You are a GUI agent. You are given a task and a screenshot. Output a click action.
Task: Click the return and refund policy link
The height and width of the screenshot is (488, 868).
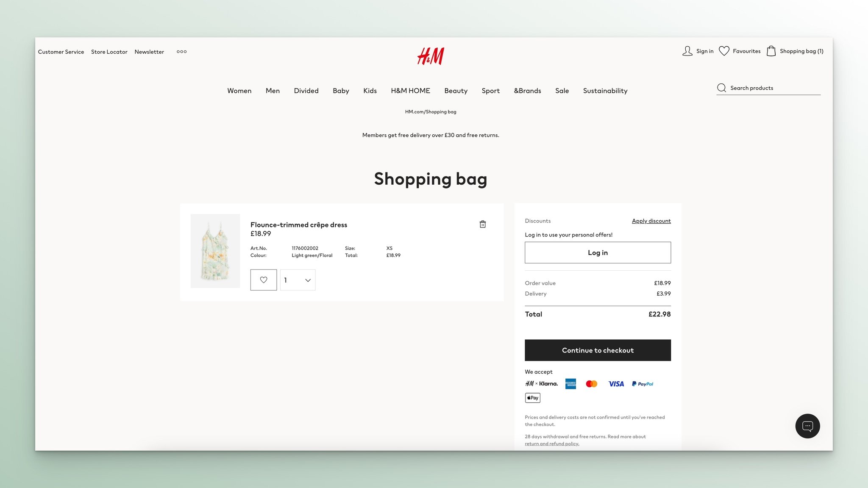(x=551, y=444)
